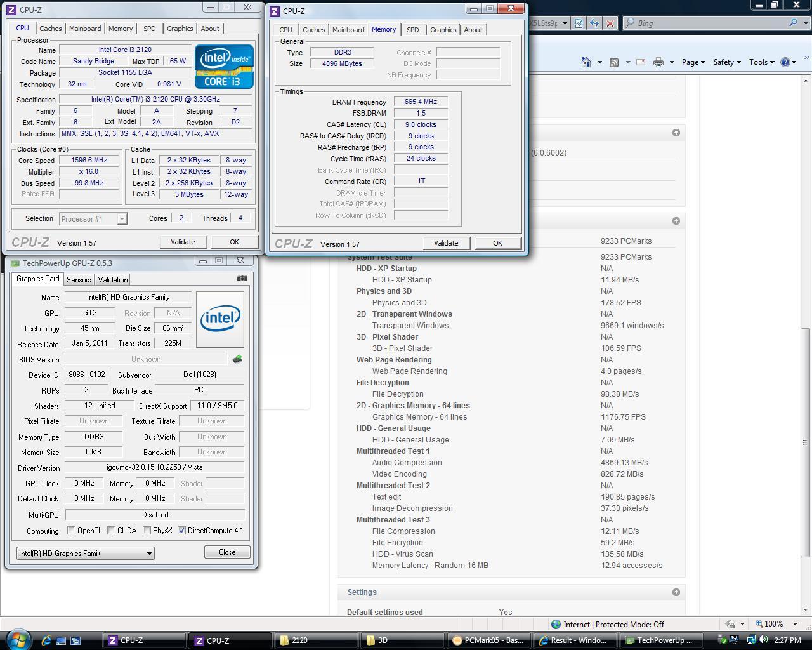Click the browser vertical scrollbar thumb
The height and width of the screenshot is (650, 812).
[x=806, y=442]
